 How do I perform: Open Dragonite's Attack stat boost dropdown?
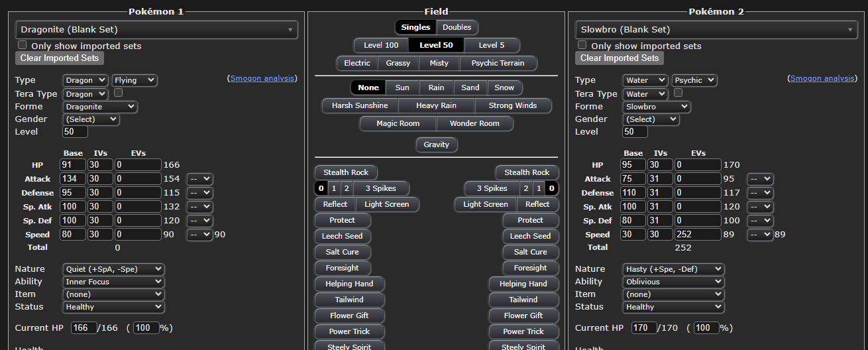200,179
